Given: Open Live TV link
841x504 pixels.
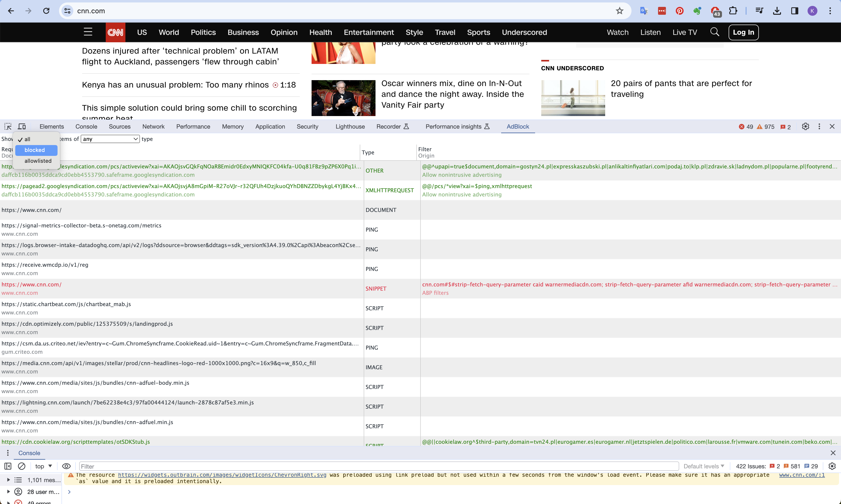Looking at the screenshot, I should point(684,32).
